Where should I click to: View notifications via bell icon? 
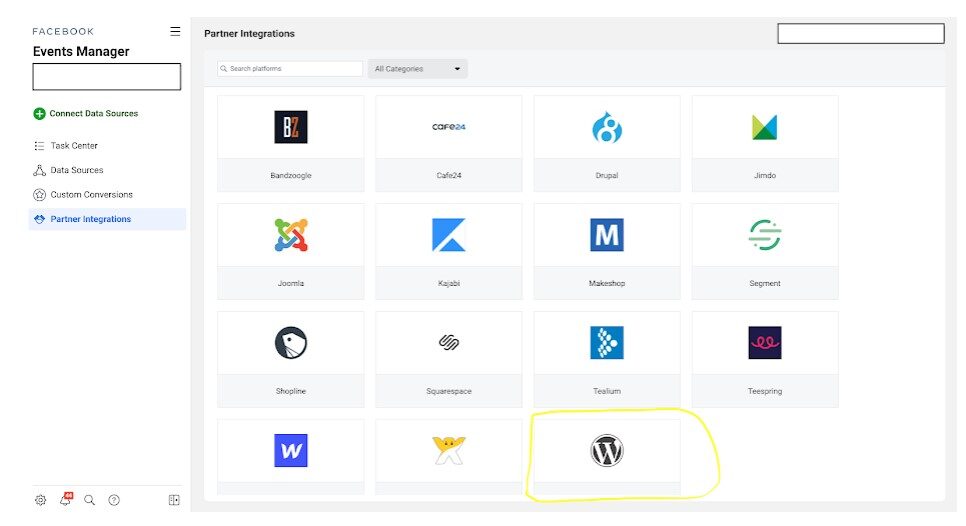tap(65, 500)
